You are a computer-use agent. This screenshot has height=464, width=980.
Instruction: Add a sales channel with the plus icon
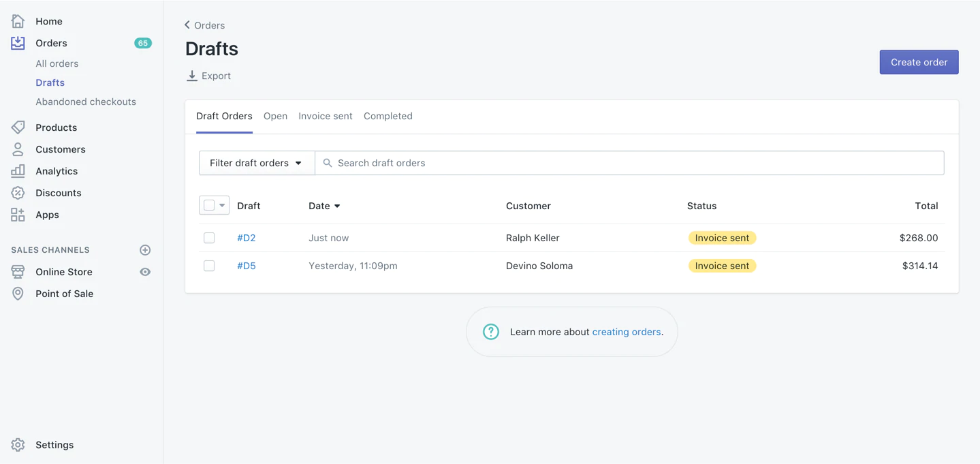(145, 249)
